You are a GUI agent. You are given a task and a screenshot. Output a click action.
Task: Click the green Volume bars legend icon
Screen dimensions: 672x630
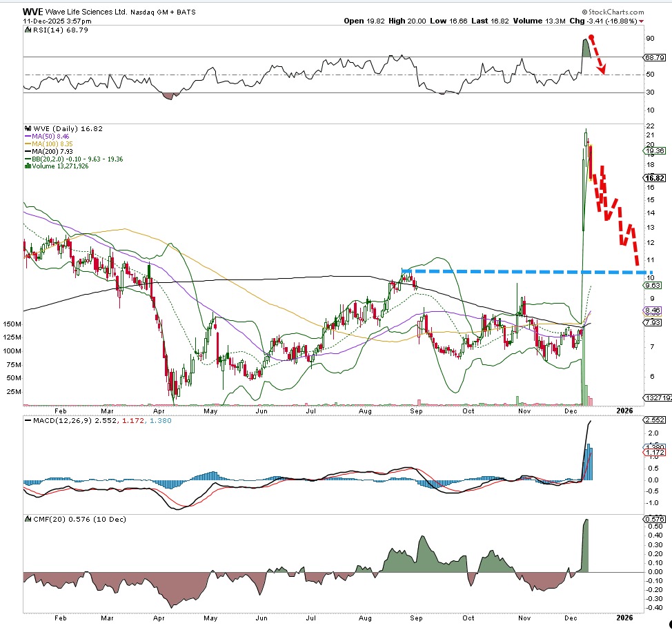pos(27,165)
